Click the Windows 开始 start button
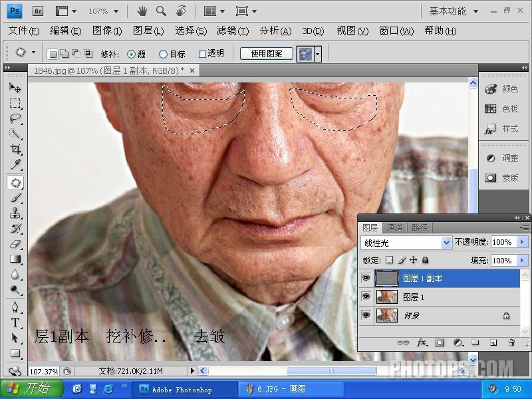The image size is (532, 399). (31, 389)
